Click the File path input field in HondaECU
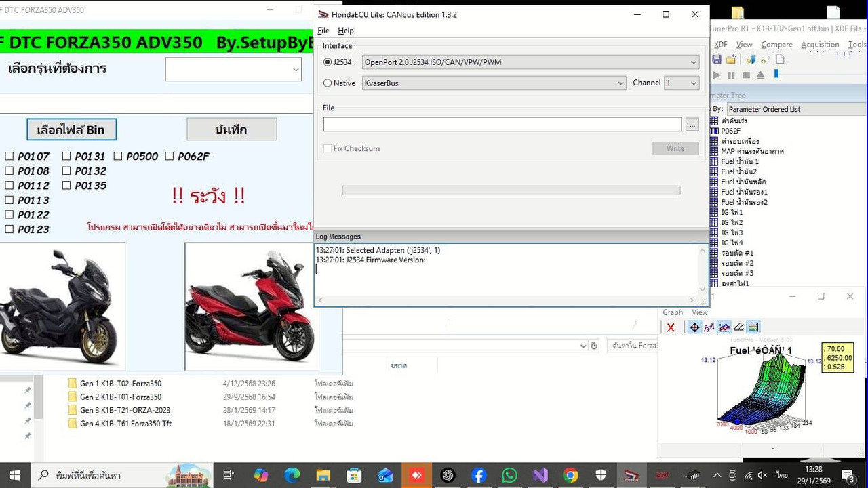This screenshot has height=488, width=868. point(502,124)
